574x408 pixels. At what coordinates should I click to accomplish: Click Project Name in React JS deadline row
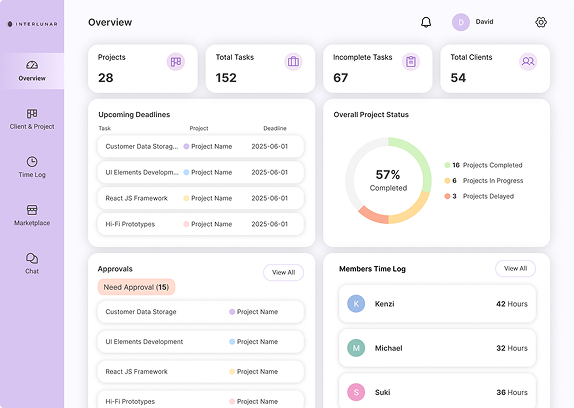tap(212, 198)
